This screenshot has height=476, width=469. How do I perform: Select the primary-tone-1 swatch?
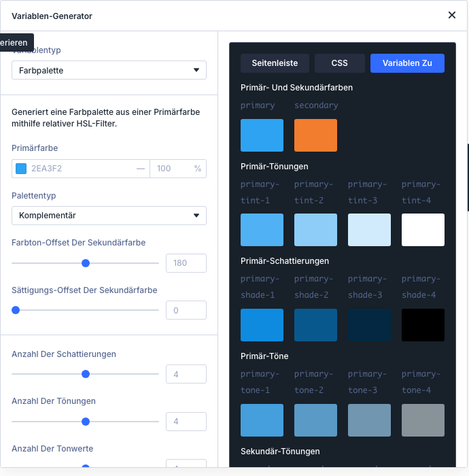[x=262, y=420]
